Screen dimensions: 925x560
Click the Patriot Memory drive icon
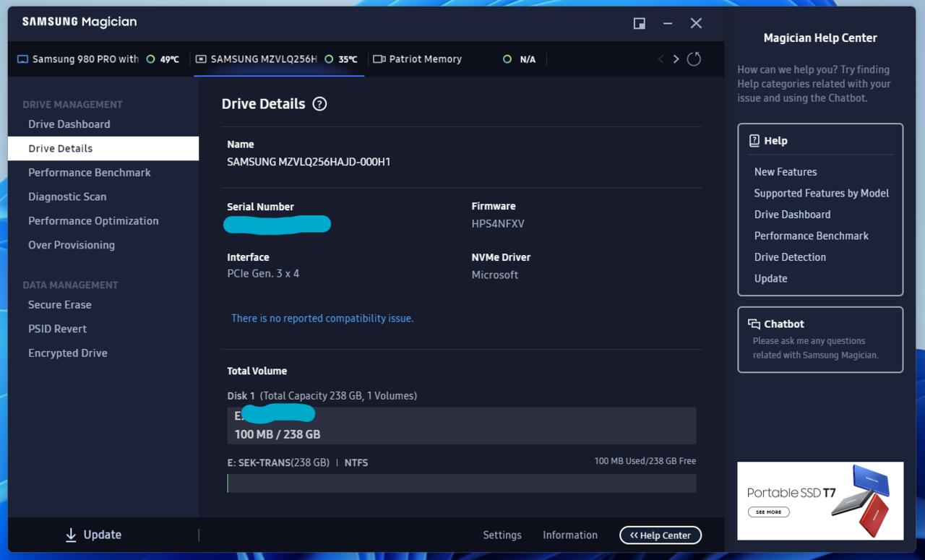379,59
